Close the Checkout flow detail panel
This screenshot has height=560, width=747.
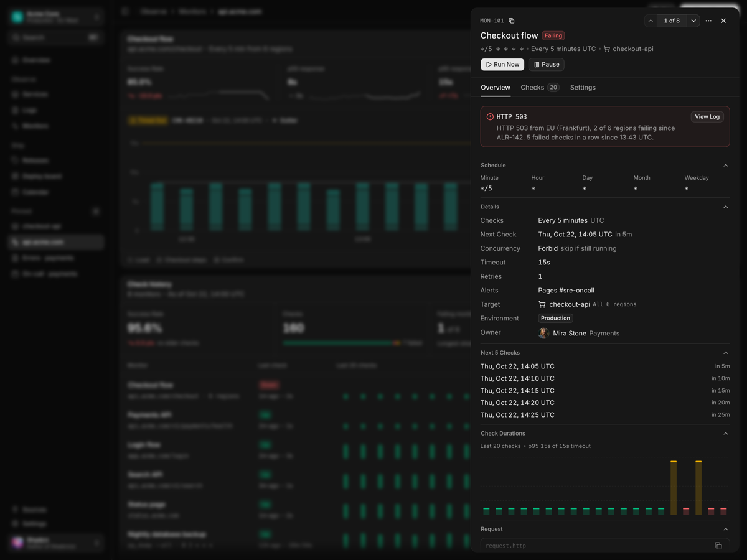pyautogui.click(x=723, y=21)
